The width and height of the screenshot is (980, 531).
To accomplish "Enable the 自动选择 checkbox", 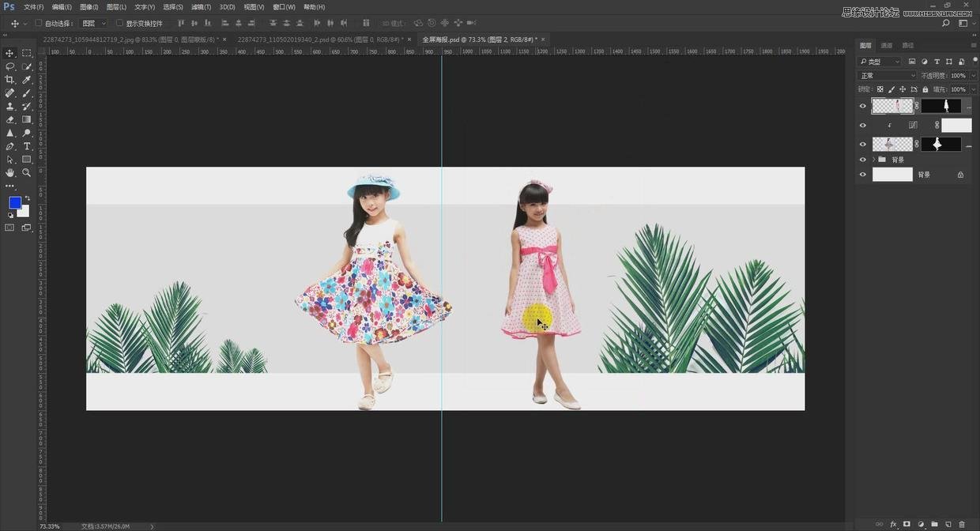I will 38,23.
